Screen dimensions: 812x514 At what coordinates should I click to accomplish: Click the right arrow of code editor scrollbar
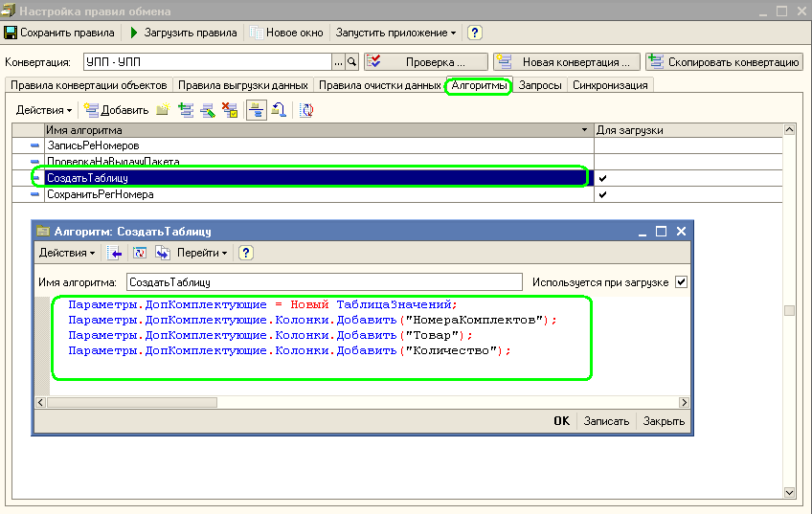coord(684,402)
